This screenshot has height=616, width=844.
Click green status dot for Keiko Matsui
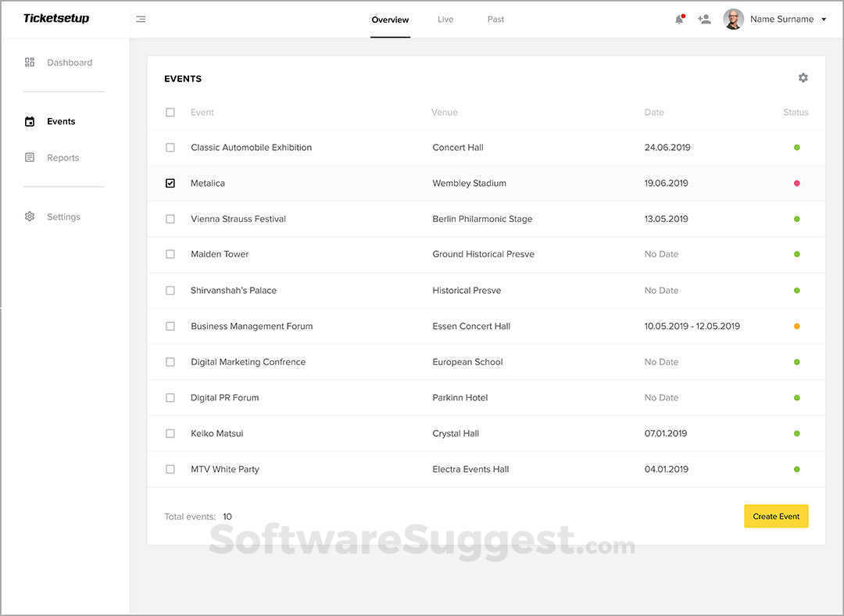click(796, 433)
